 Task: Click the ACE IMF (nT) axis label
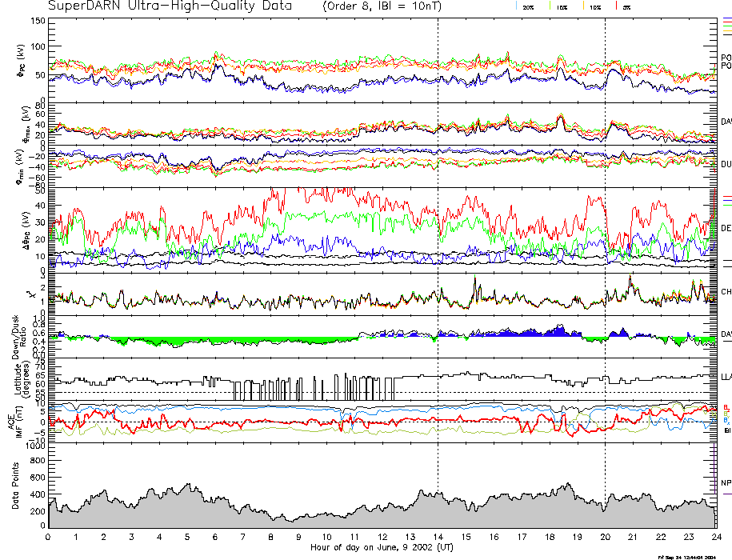tap(14, 418)
